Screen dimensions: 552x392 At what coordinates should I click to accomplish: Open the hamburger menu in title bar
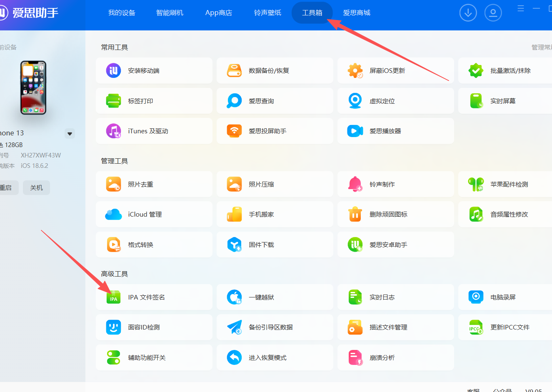(x=521, y=8)
